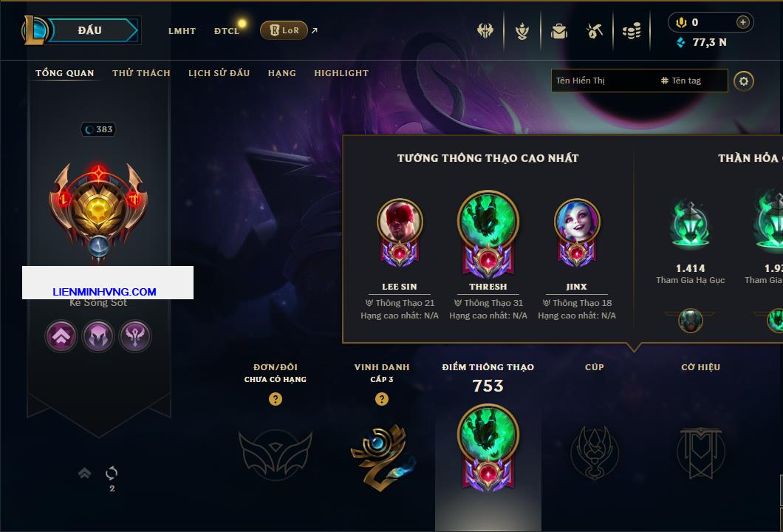Viewport: 783px width, 532px height.
Task: Select the Đơn/Đôi ranked emblem
Action: pyautogui.click(x=275, y=454)
